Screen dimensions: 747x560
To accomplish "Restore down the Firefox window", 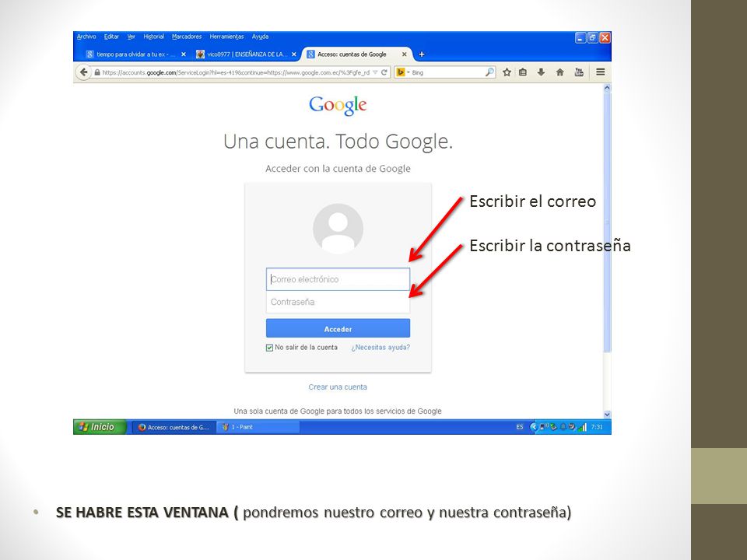I will pyautogui.click(x=593, y=37).
